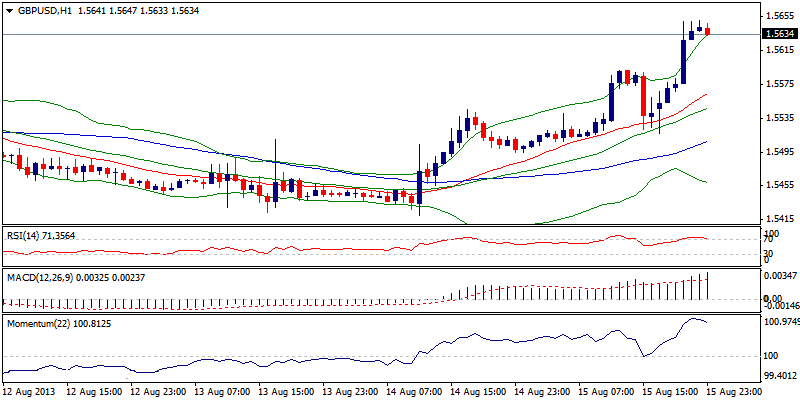Image resolution: width=800 pixels, height=400 pixels.
Task: Click the OHLC values in chart header
Action: click(x=122, y=11)
